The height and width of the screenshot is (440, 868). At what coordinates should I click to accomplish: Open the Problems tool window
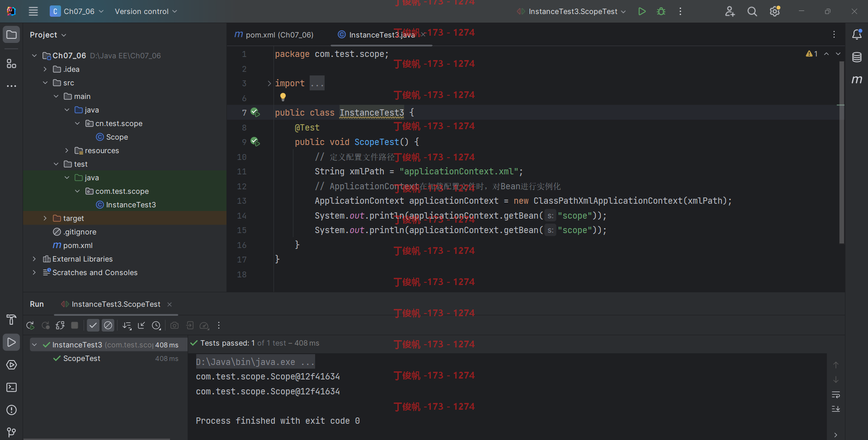(12, 410)
